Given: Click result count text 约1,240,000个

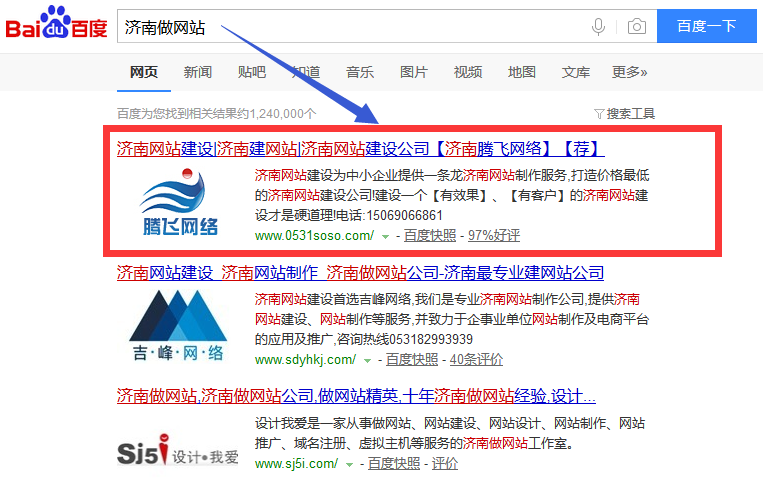Looking at the screenshot, I should point(275,114).
